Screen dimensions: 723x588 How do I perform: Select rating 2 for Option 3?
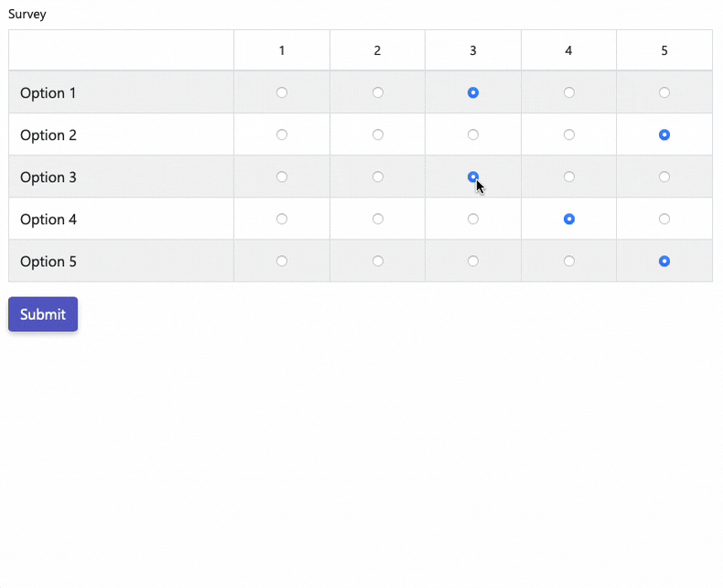(x=377, y=176)
